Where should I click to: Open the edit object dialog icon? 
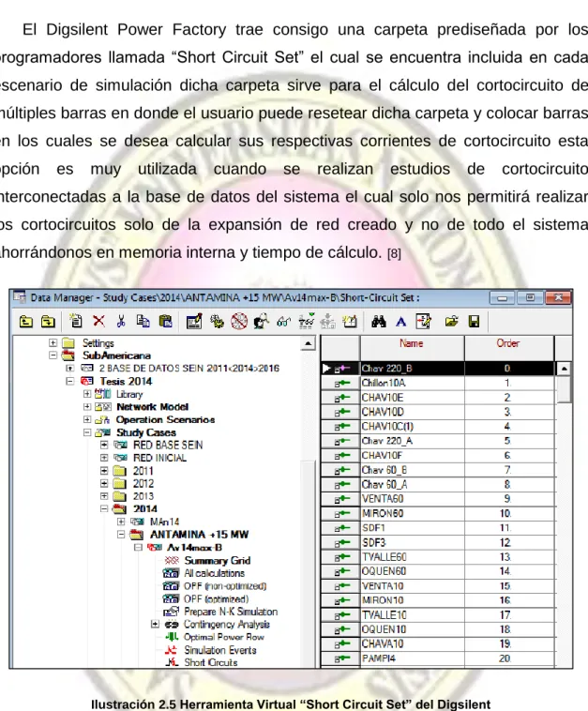click(x=194, y=321)
